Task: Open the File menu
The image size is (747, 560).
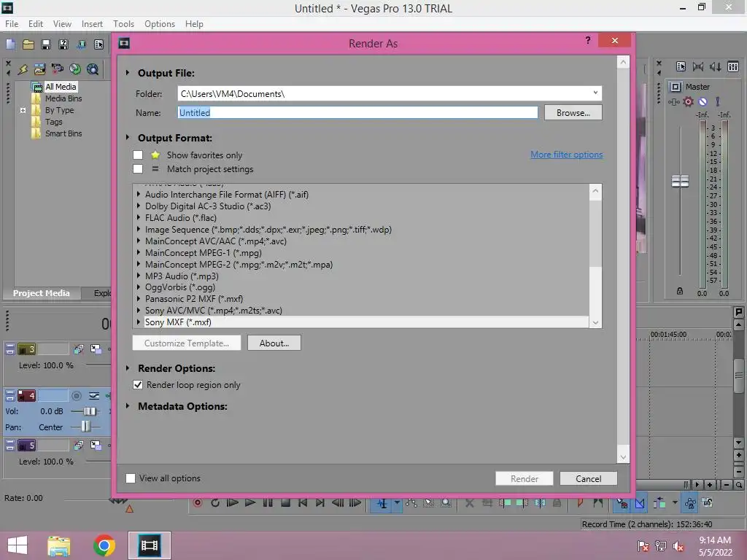Action: (12, 24)
